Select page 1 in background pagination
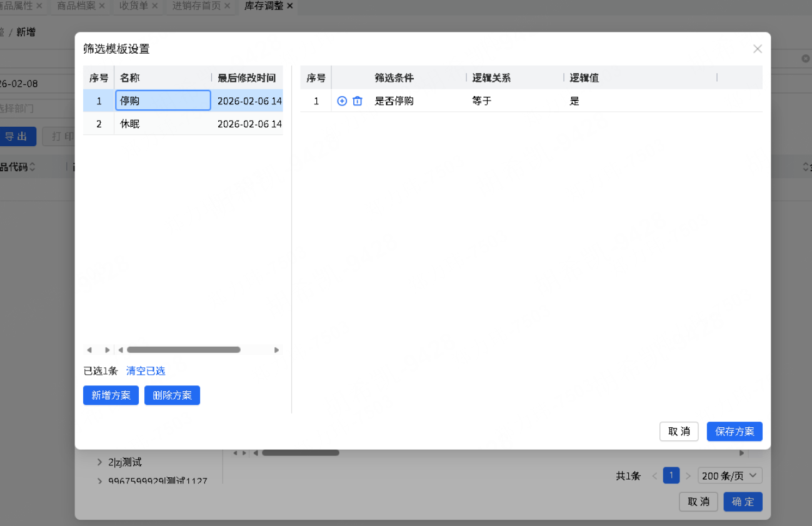Image resolution: width=812 pixels, height=526 pixels. click(x=671, y=476)
